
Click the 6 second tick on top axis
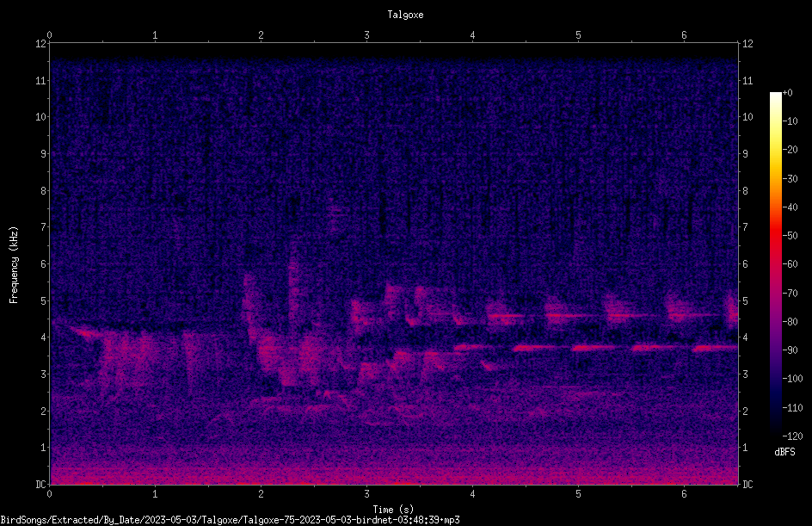[x=684, y=35]
